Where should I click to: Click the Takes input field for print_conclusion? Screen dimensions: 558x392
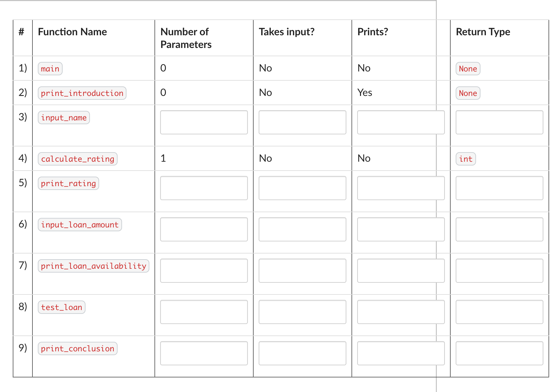pos(302,353)
